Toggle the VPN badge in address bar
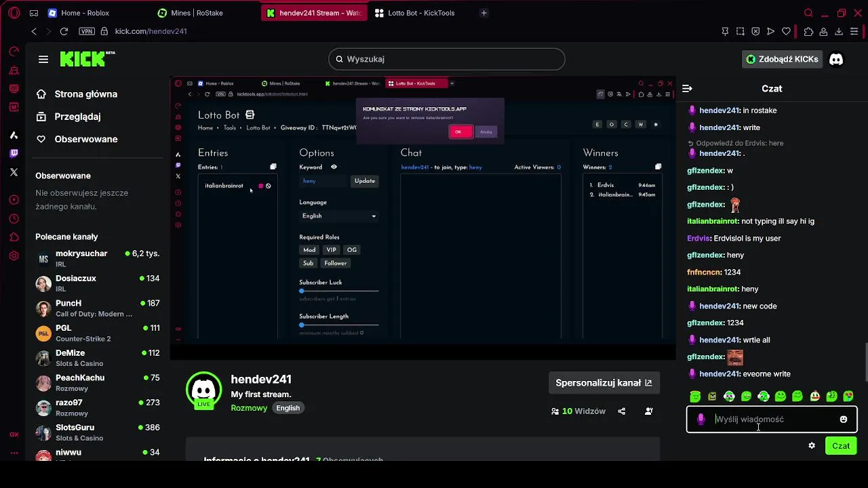This screenshot has width=868, height=488. click(x=87, y=31)
